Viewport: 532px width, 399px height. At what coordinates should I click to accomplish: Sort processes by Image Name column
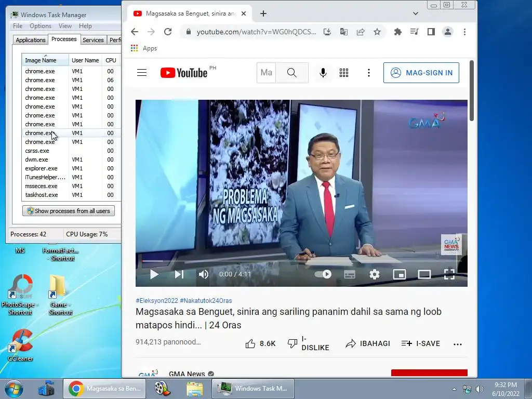point(46,60)
